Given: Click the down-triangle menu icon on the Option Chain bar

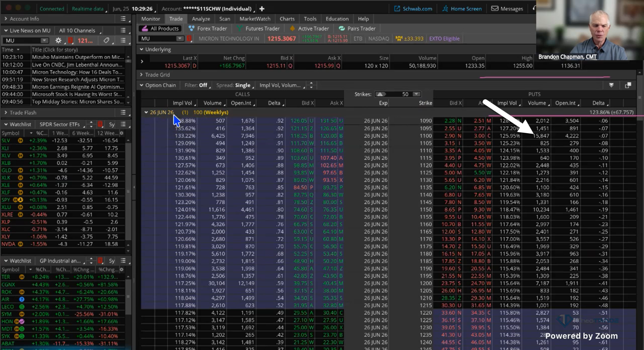Looking at the screenshot, I should pos(611,85).
